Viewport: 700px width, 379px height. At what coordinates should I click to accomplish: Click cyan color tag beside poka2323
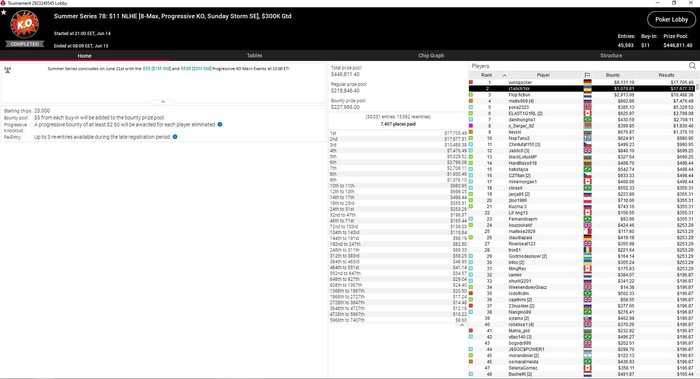click(471, 107)
